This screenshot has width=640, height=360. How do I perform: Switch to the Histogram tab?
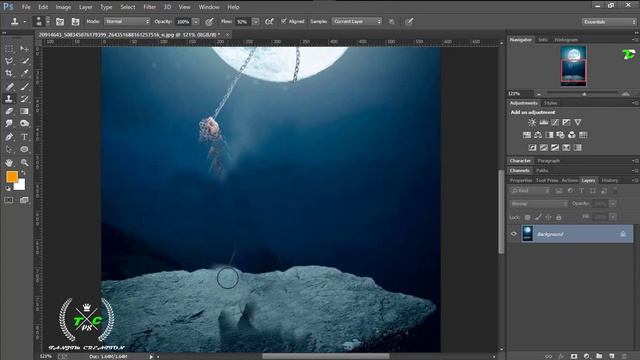point(566,40)
